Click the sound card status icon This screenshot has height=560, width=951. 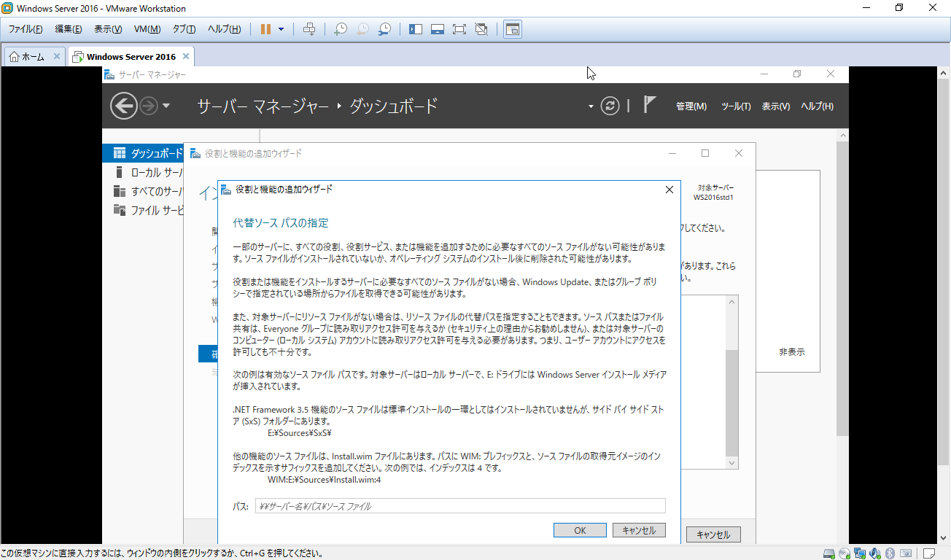pos(875,553)
